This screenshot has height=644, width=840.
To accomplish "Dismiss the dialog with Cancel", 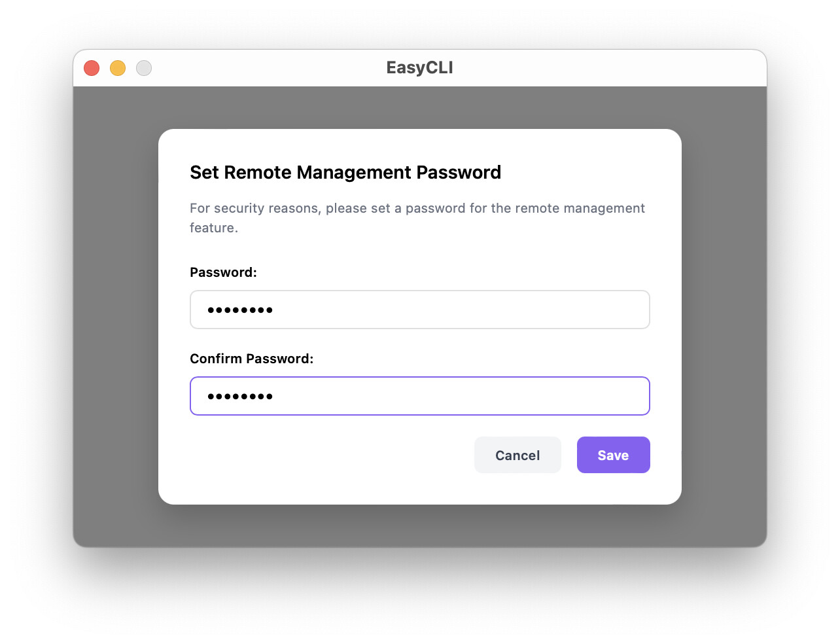I will (x=517, y=455).
